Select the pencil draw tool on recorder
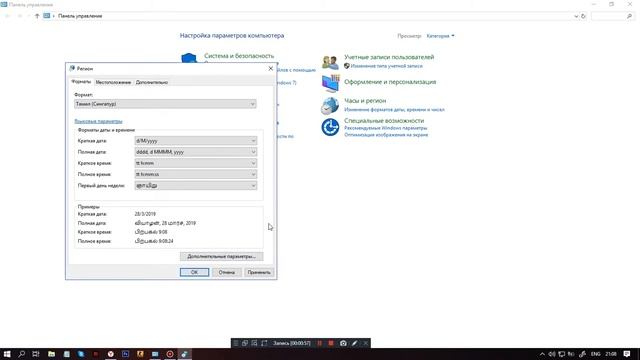640x360 pixels. coord(355,343)
